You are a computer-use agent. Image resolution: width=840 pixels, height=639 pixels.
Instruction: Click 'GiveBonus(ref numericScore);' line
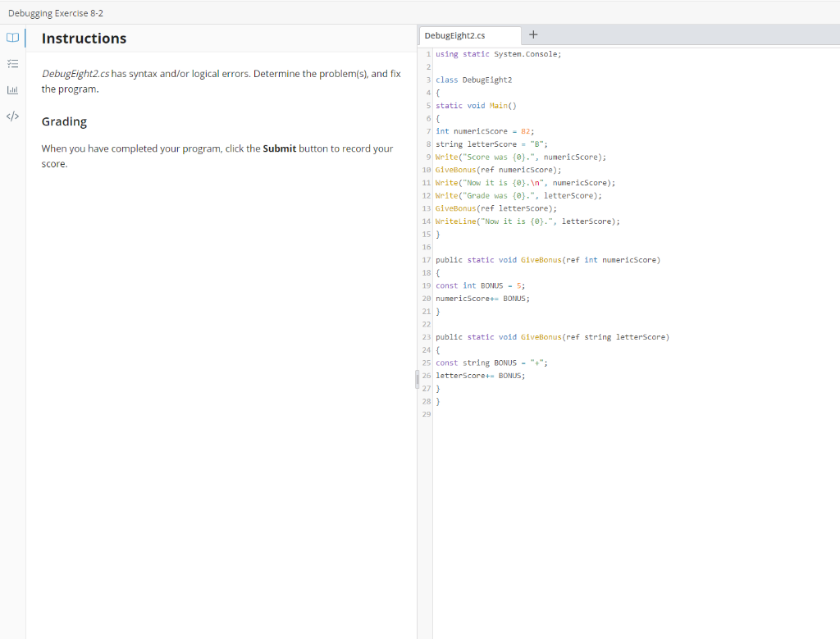click(x=498, y=170)
